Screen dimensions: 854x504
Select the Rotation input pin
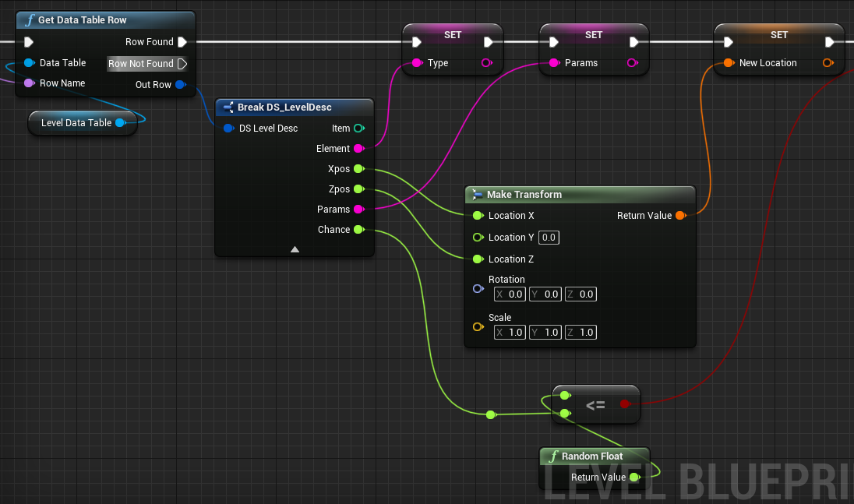coord(478,288)
